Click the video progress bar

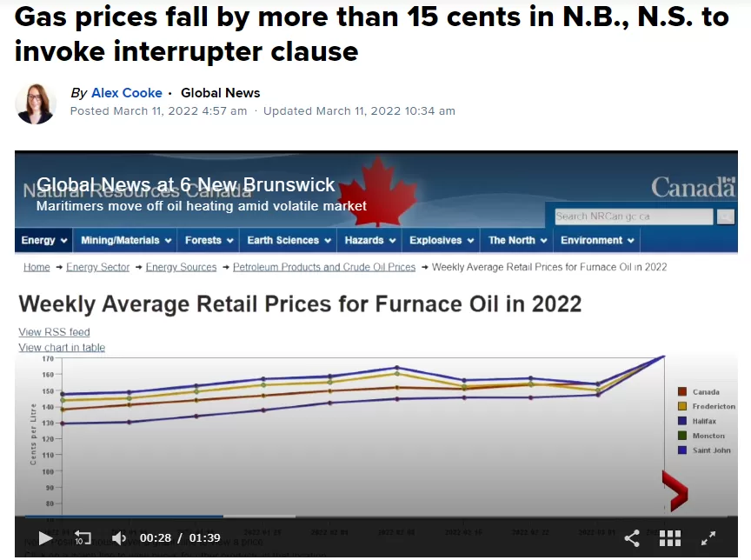point(376,516)
